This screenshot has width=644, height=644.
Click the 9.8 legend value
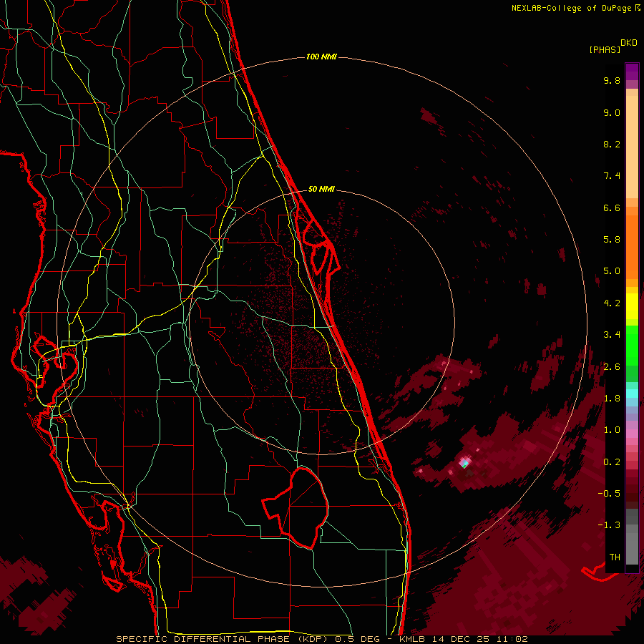pos(612,80)
